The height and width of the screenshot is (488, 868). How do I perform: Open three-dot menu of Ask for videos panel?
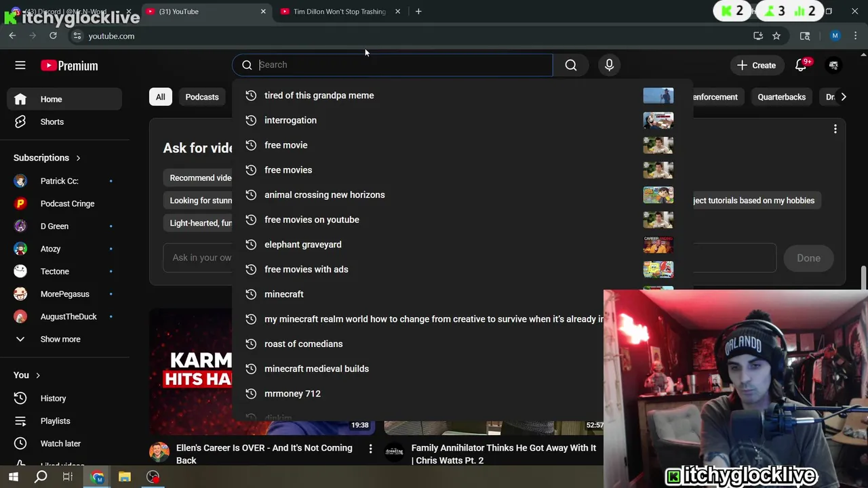coord(835,129)
